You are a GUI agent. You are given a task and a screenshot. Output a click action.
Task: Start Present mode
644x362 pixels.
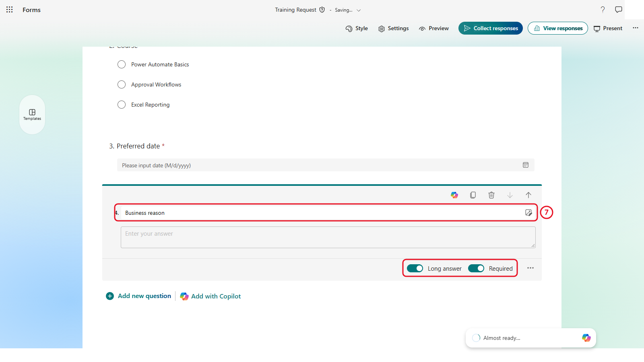[x=608, y=28]
